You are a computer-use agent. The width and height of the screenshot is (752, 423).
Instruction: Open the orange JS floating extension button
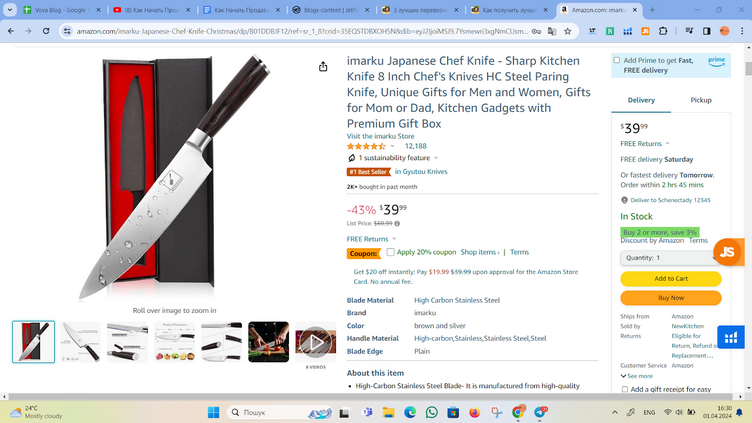728,252
